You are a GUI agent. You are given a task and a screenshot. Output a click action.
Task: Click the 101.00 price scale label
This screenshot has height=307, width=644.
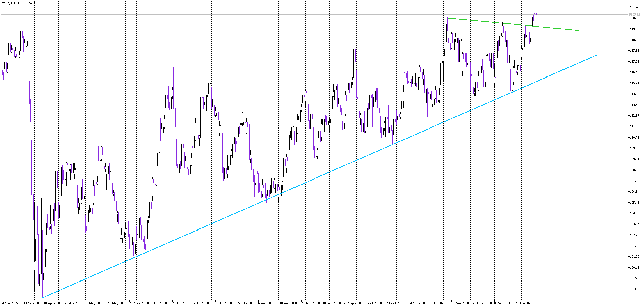pos(634,257)
